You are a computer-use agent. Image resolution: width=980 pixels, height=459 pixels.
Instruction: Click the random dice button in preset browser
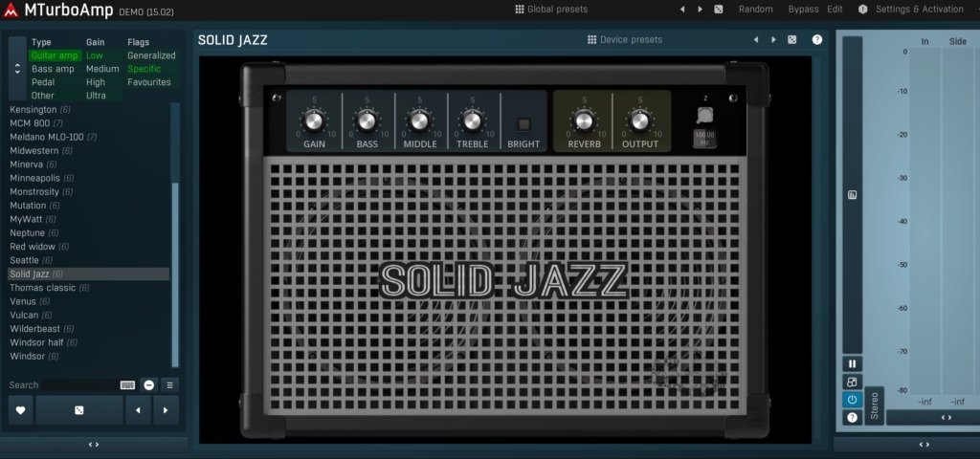pos(78,410)
